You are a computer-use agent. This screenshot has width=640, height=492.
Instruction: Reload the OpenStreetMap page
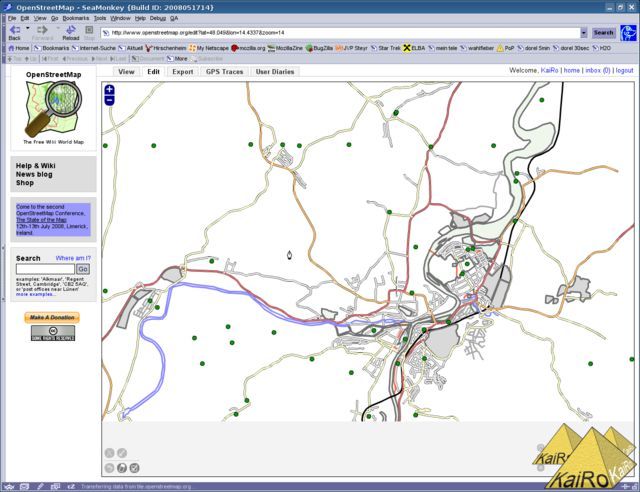[71, 33]
